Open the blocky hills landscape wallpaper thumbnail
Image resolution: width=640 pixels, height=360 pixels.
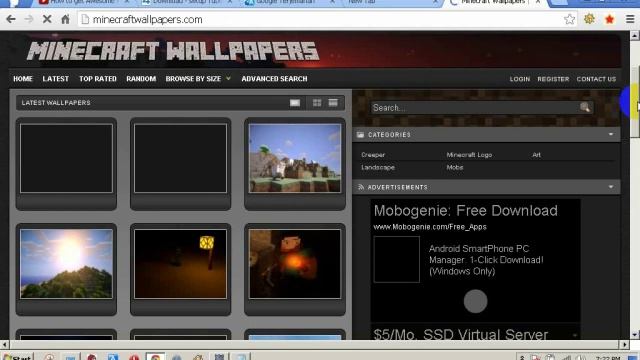tap(295, 158)
